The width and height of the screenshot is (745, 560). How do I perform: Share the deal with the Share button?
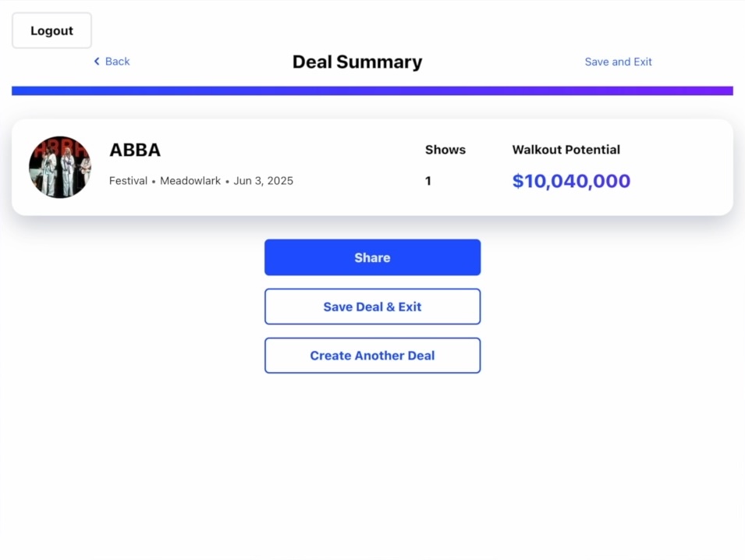point(373,257)
